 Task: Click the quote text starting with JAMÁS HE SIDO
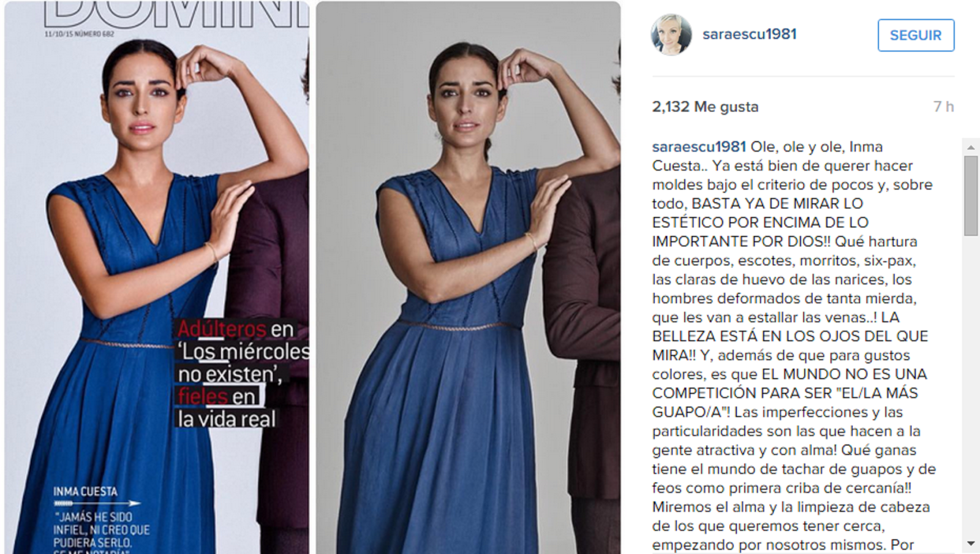[101, 531]
